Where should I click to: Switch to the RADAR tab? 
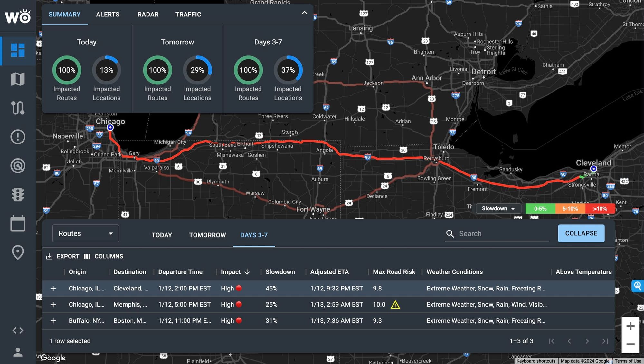coord(148,15)
